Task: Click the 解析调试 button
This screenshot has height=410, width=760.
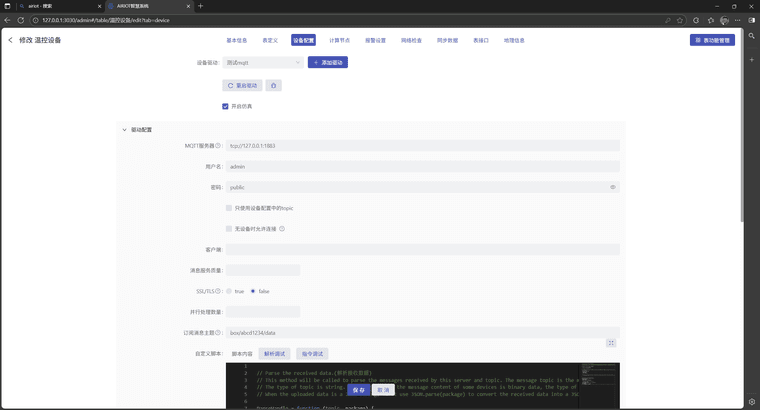Action: coord(274,354)
